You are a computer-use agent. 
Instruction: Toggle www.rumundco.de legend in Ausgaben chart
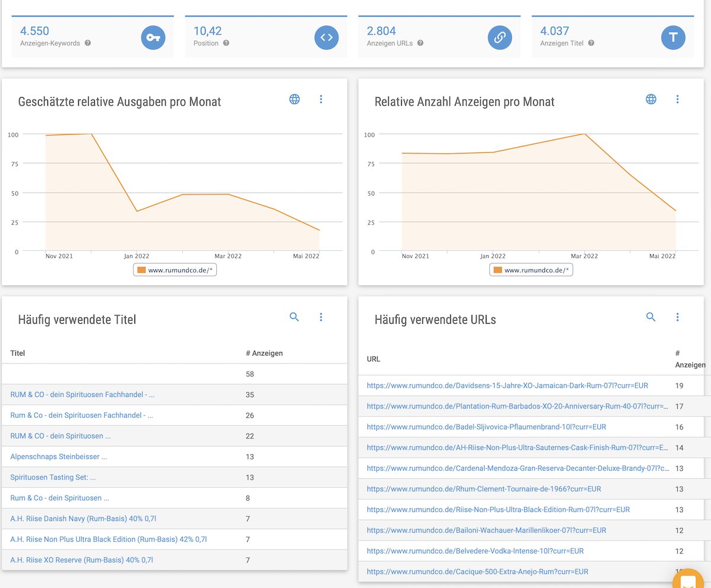[x=175, y=270]
